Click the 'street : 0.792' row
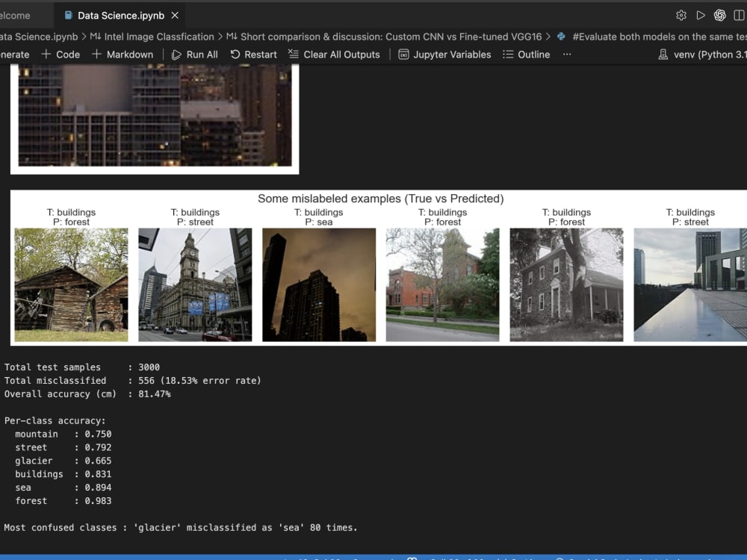Image resolution: width=747 pixels, height=560 pixels. (x=63, y=447)
